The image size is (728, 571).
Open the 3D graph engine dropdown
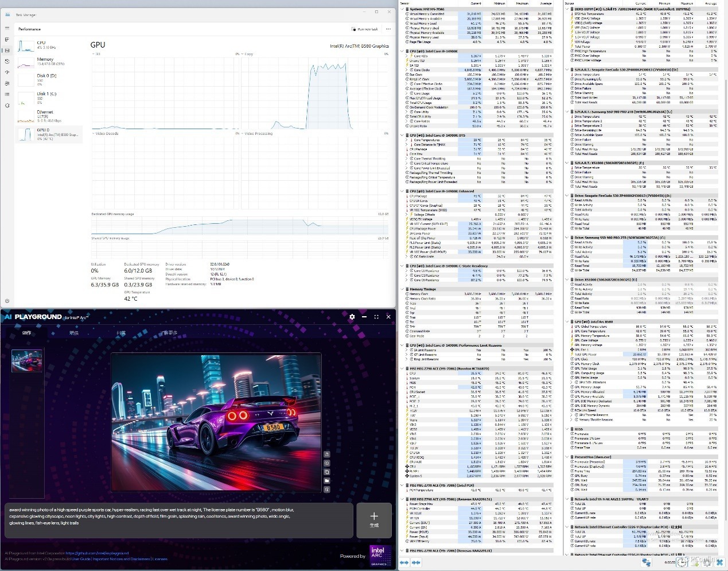coord(96,54)
